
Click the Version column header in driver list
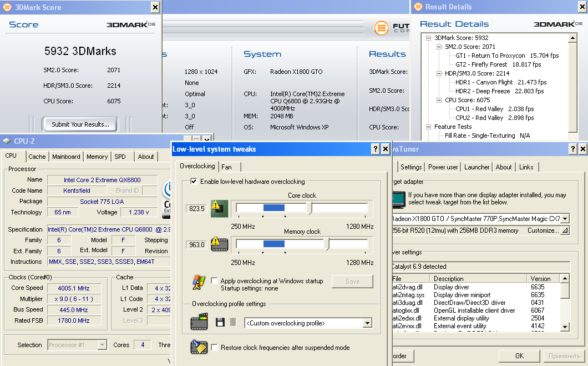click(543, 279)
